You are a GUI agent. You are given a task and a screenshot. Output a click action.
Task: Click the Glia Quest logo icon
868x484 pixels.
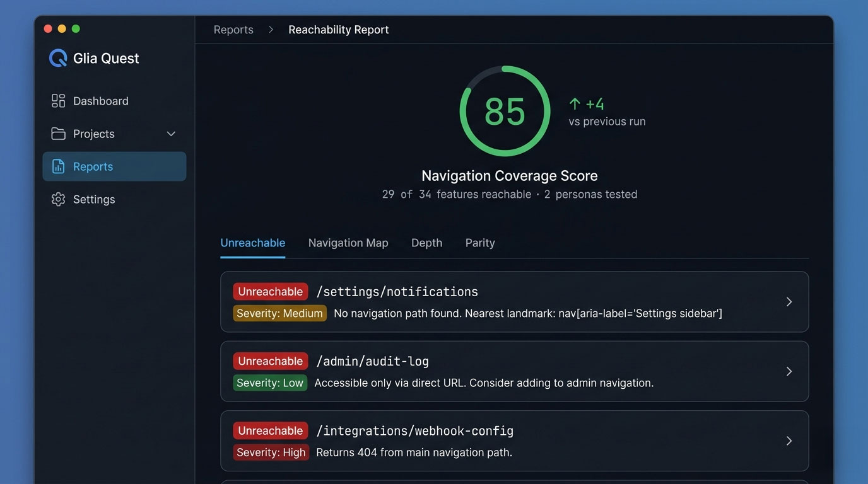pyautogui.click(x=58, y=58)
